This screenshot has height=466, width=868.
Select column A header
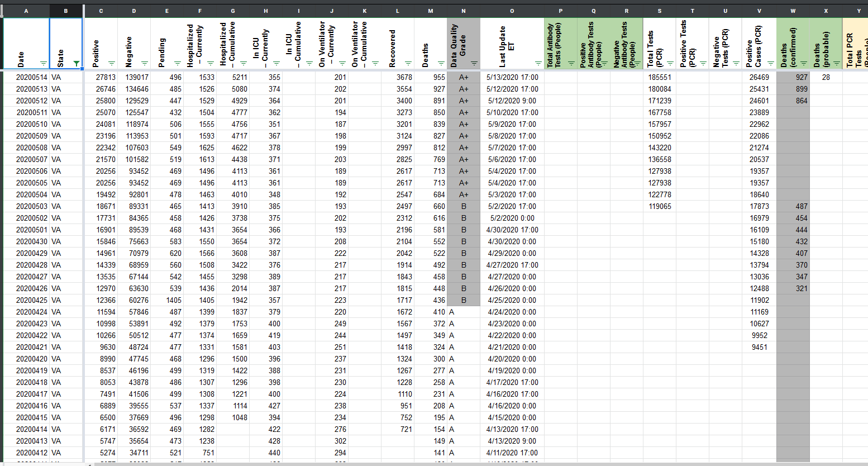click(x=26, y=11)
